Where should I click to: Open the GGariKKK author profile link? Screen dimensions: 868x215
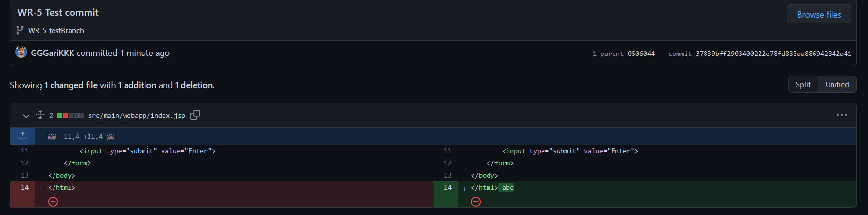click(53, 53)
